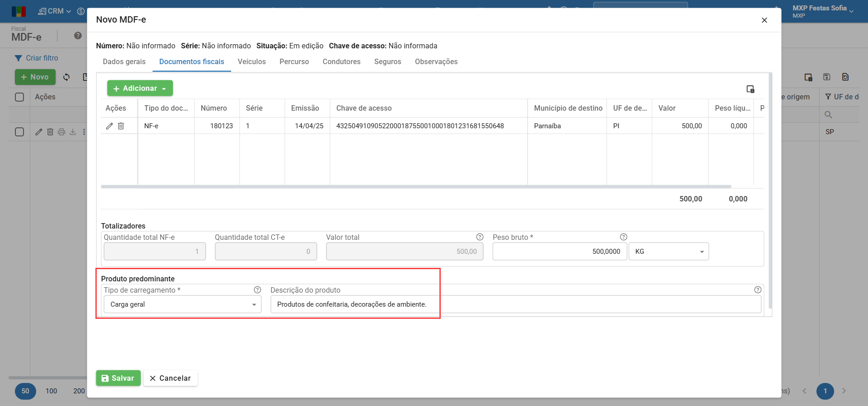868x406 pixels.
Task: Click the Município de destino column header
Action: [x=568, y=108]
